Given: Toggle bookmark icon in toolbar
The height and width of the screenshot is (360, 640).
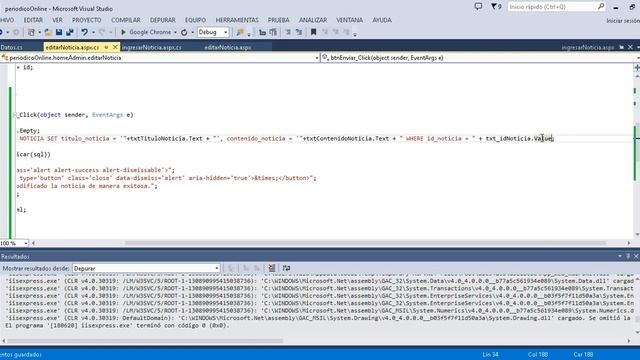Looking at the screenshot, I should point(313,32).
